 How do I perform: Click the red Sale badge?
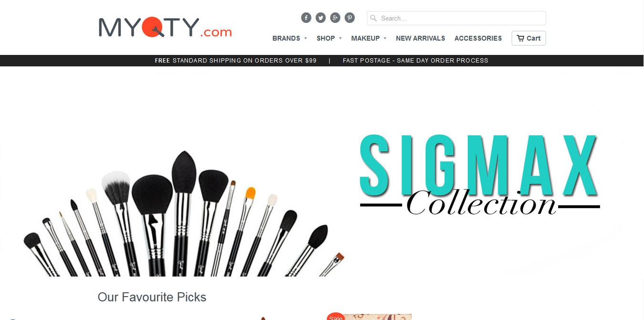click(336, 317)
